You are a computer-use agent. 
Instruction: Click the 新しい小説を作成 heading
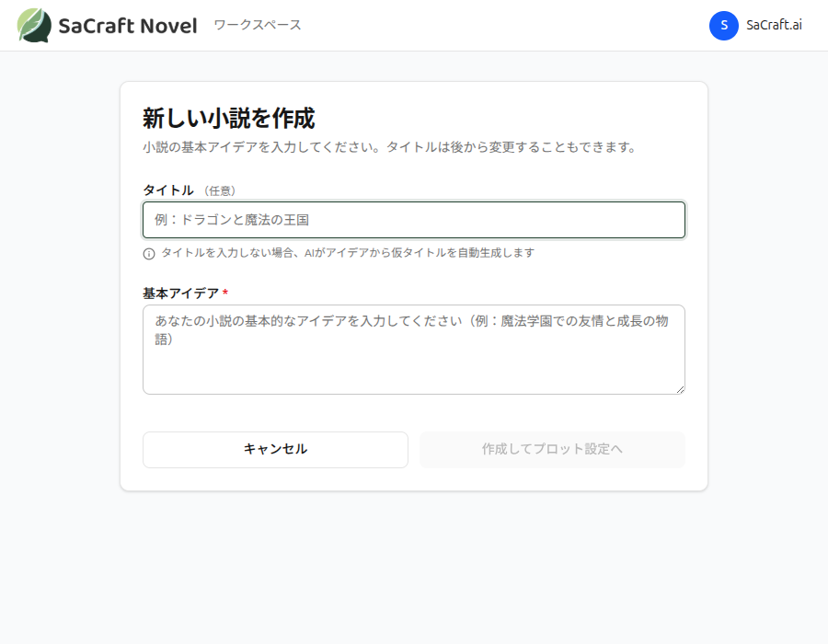[x=227, y=119]
